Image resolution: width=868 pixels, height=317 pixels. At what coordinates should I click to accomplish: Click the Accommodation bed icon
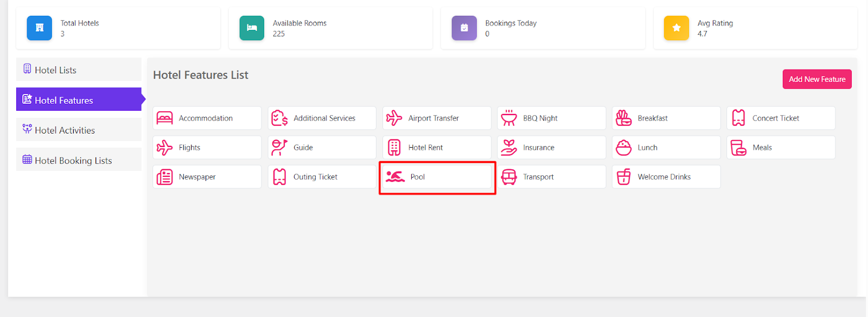click(165, 118)
